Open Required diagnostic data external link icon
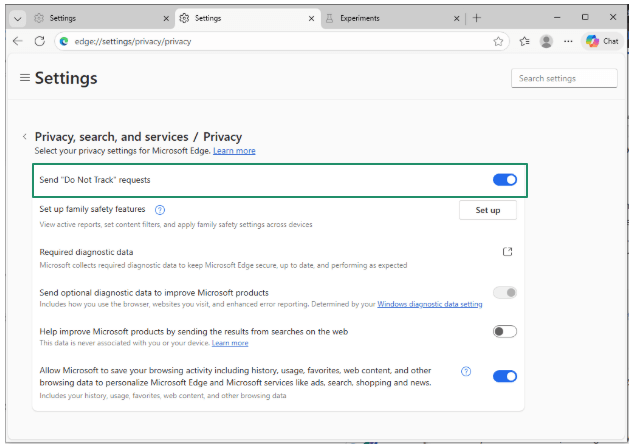The height and width of the screenshot is (448, 634). click(507, 252)
